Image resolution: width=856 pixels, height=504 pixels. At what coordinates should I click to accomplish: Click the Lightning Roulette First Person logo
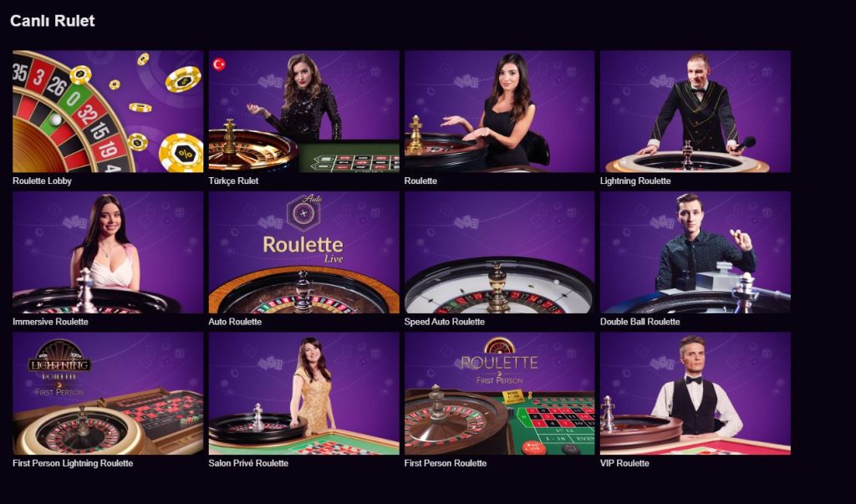click(x=59, y=368)
